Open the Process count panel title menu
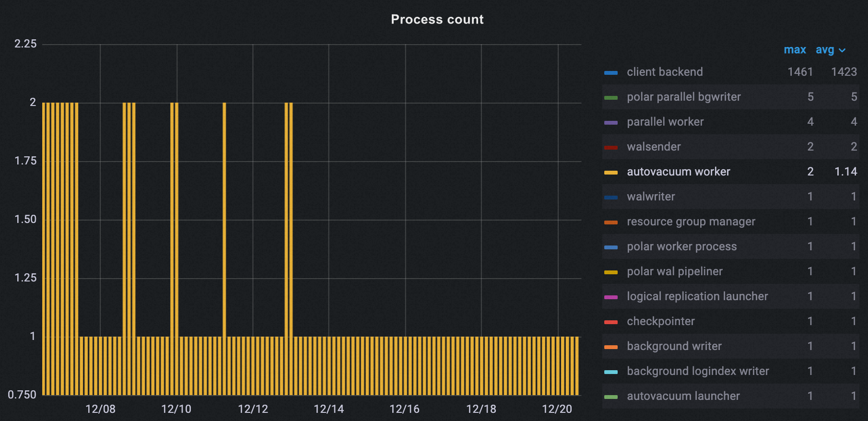Viewport: 868px width, 421px height. [437, 20]
